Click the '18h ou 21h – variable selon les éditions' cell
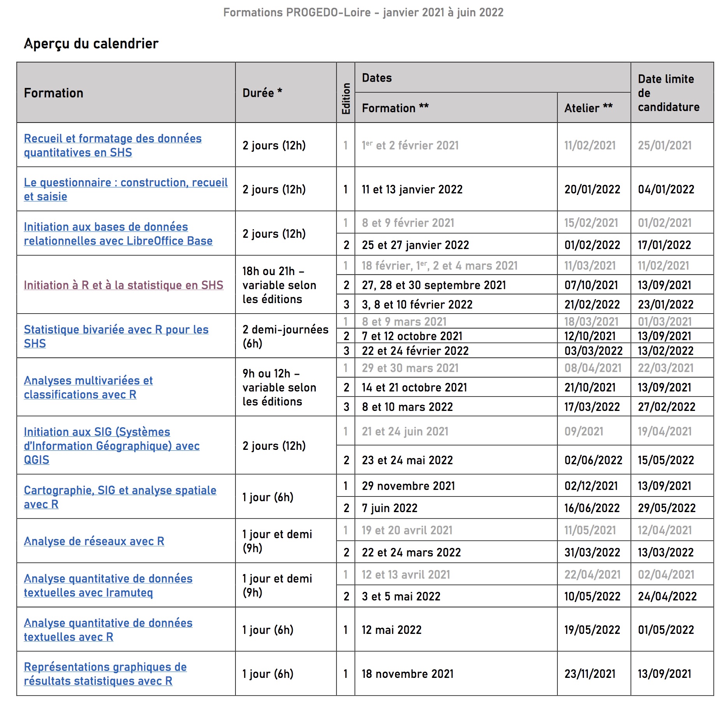Viewport: 728px width, 709px height. pos(286,285)
